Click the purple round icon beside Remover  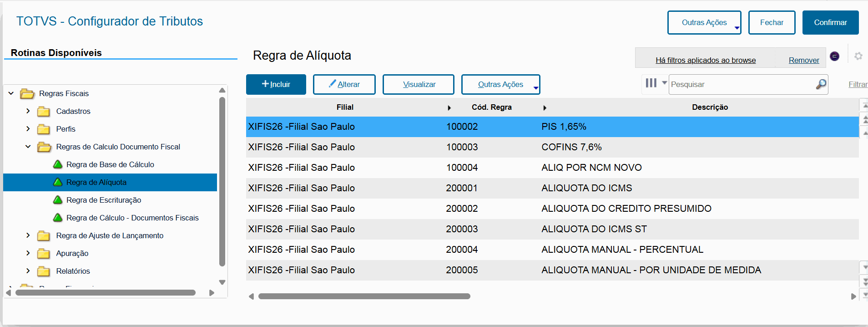click(834, 56)
